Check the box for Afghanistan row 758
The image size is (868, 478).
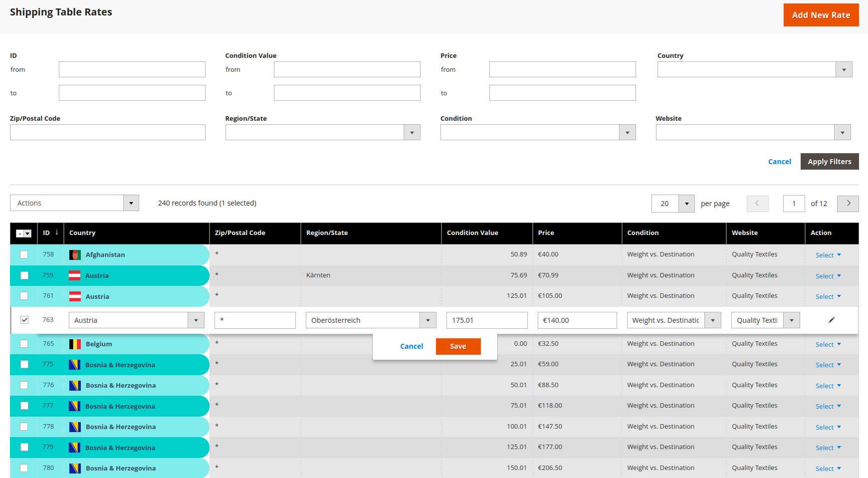pyautogui.click(x=24, y=254)
